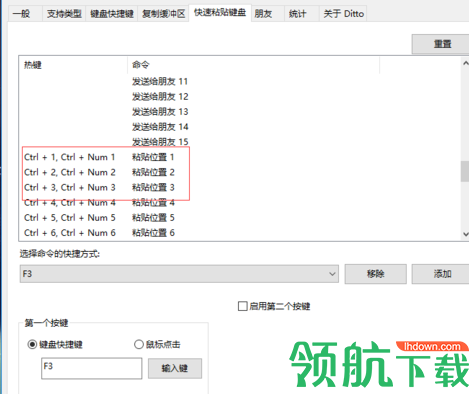Open the 键盘快捷键 tab

tap(112, 14)
